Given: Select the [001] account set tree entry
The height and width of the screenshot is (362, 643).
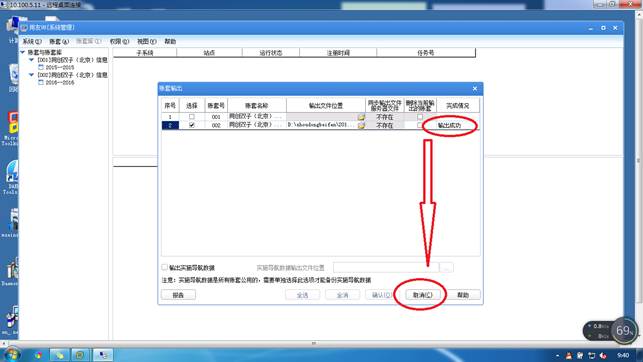Looking at the screenshot, I should tap(72, 60).
